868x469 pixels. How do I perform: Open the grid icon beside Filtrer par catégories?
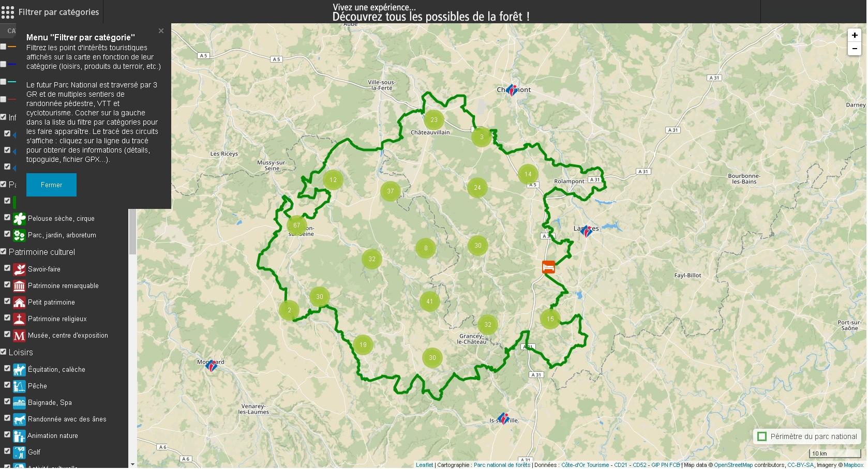8,11
